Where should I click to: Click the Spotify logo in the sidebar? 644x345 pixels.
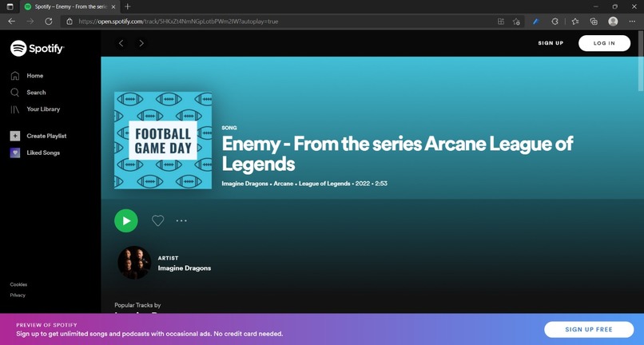point(37,49)
